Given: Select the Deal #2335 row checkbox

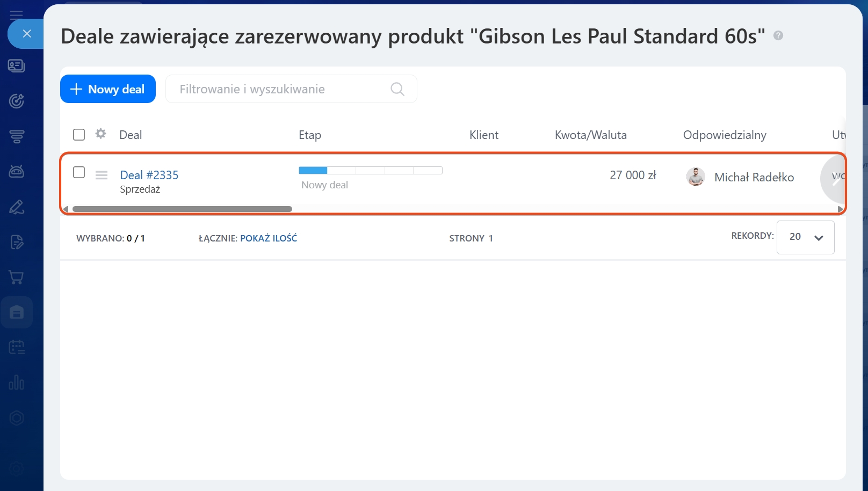Looking at the screenshot, I should pyautogui.click(x=79, y=172).
